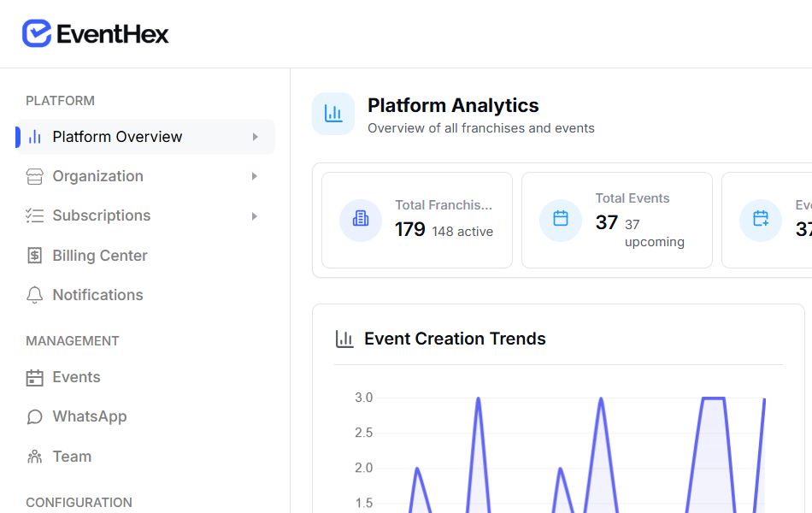The height and width of the screenshot is (513, 812).
Task: Click the PLATFORM section label
Action: (x=60, y=101)
